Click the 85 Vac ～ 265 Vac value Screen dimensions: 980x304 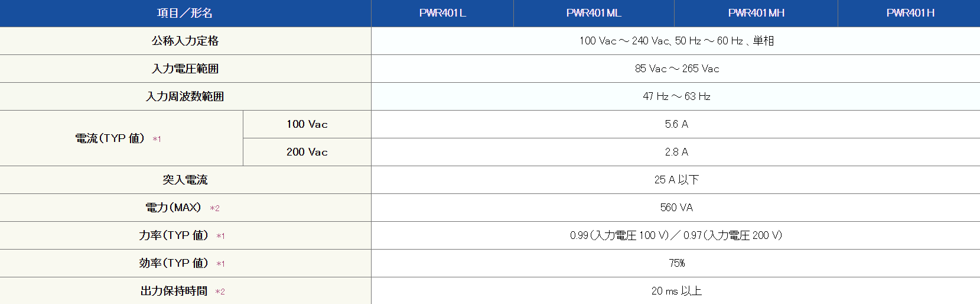pos(677,69)
